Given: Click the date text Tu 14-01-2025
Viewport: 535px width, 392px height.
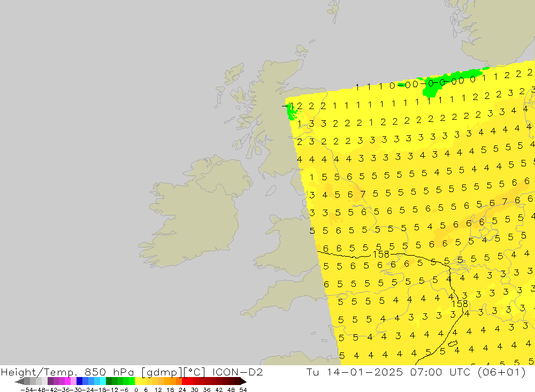Looking at the screenshot, I should click(355, 372).
